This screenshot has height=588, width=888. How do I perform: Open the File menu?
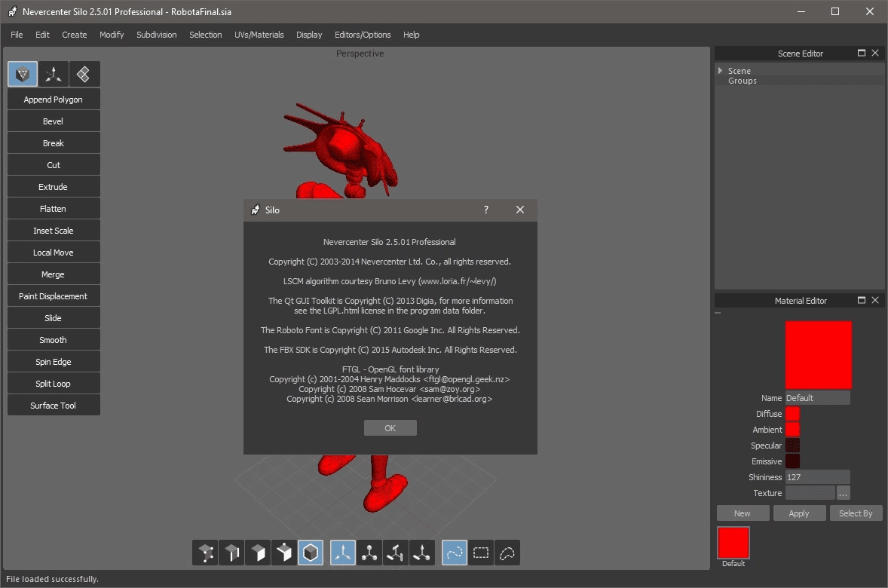[x=17, y=35]
